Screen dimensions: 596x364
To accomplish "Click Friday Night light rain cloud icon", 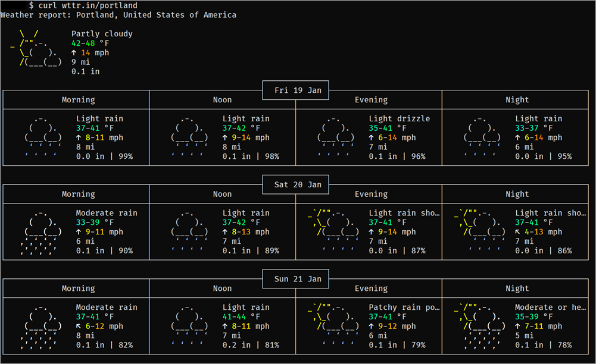I will [482, 137].
